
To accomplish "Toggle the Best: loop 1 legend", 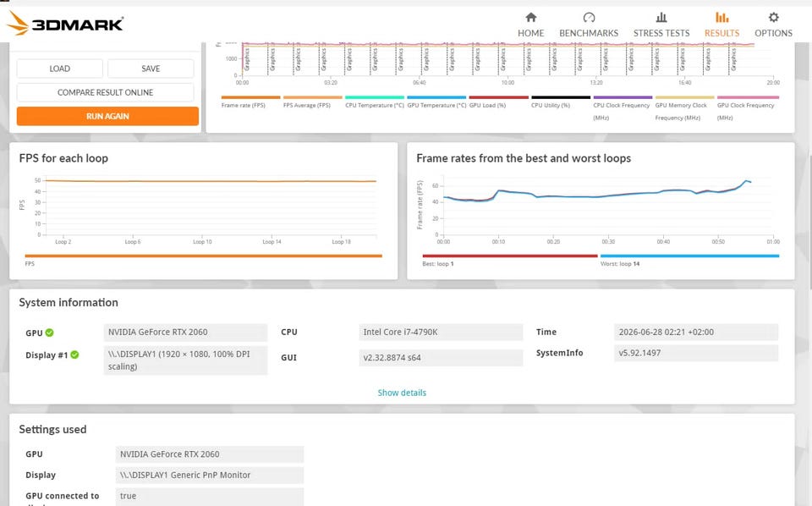I will point(509,260).
